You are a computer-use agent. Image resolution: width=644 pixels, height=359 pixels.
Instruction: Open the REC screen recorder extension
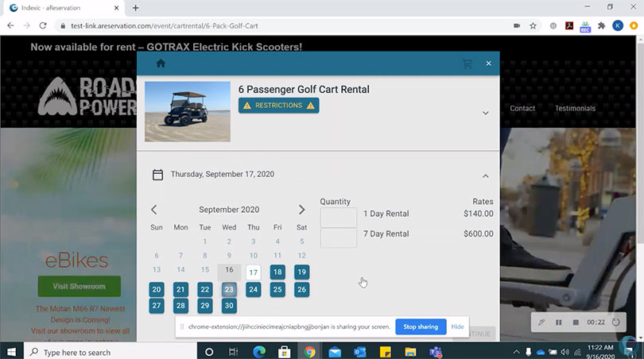[585, 27]
